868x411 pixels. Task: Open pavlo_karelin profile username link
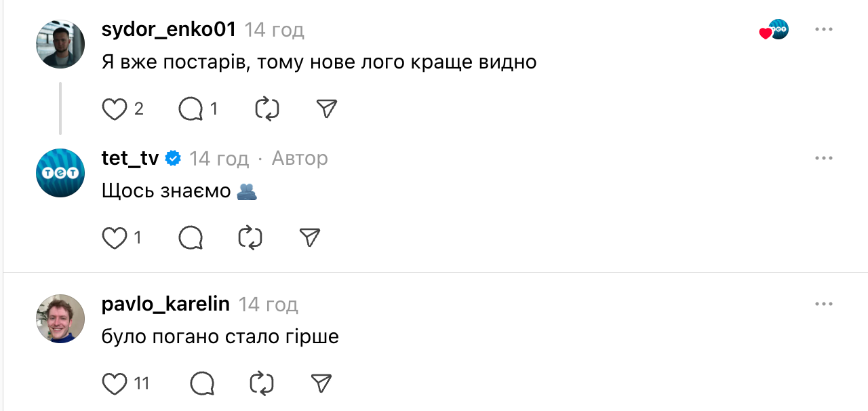click(165, 305)
